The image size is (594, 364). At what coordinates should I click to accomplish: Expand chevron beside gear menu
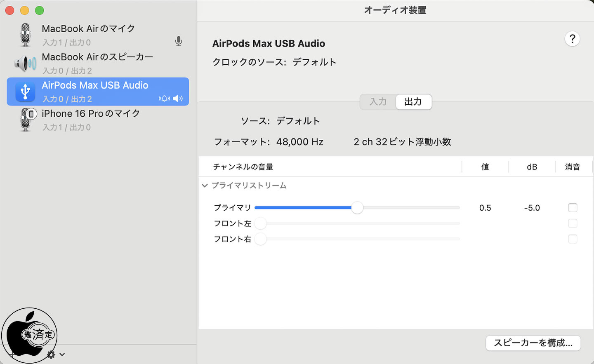pos(62,355)
